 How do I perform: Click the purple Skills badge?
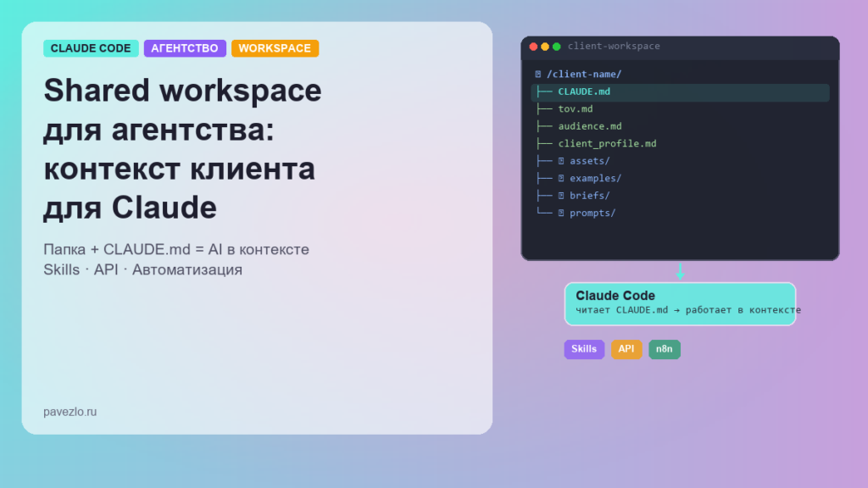(x=584, y=349)
